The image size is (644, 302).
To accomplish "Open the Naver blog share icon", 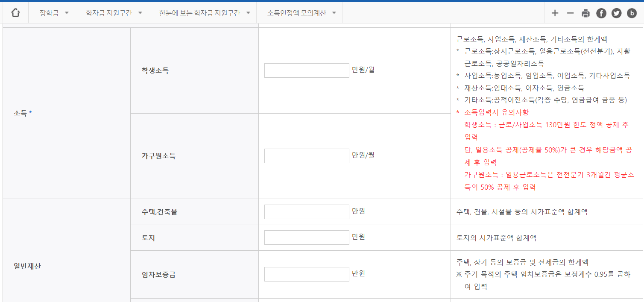I will (631, 13).
